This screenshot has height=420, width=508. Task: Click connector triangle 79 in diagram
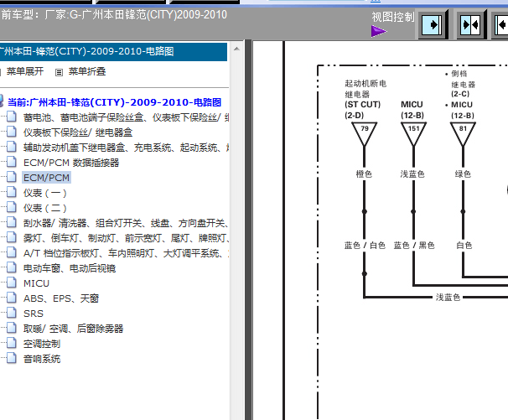(365, 133)
